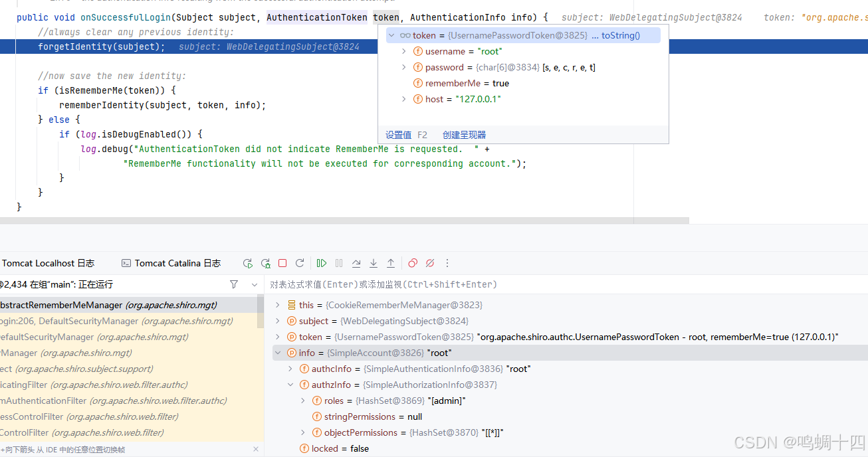Expand the username field in popup
The height and width of the screenshot is (457, 868).
pyautogui.click(x=404, y=51)
